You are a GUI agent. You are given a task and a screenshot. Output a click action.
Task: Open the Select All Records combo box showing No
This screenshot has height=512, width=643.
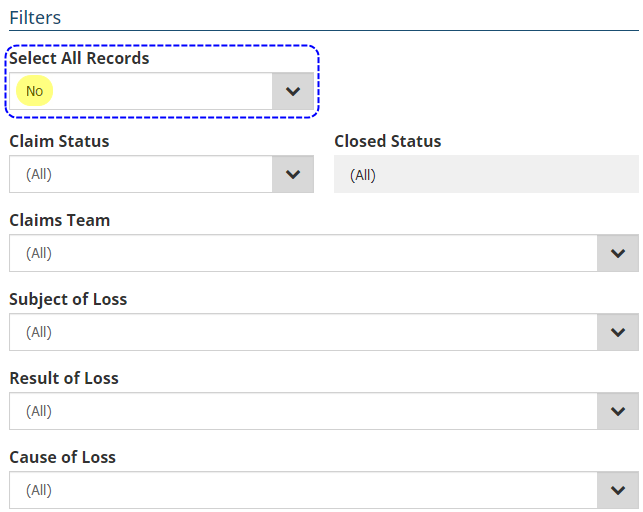tap(140, 92)
